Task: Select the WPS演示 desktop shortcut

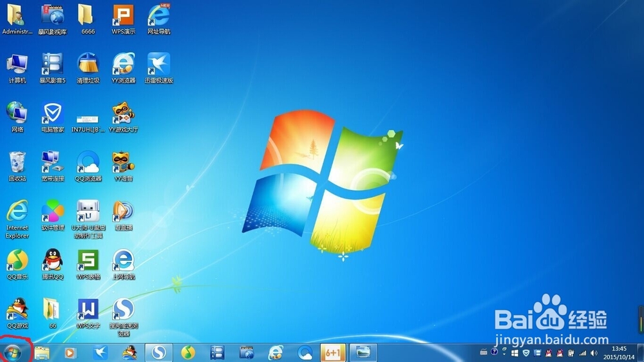Action: click(x=123, y=19)
